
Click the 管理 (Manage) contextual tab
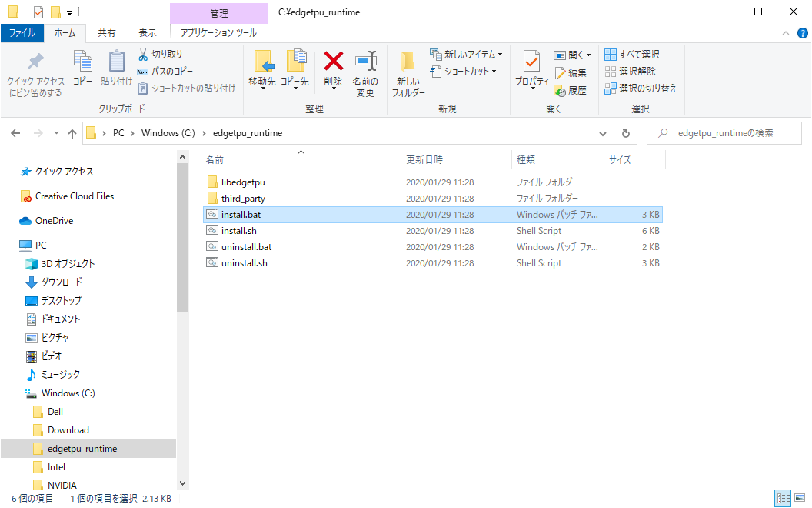coord(218,13)
